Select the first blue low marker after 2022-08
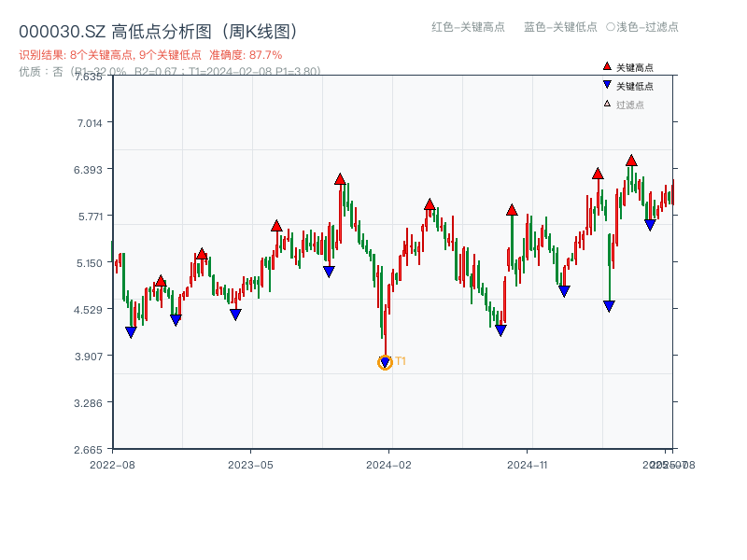The width and height of the screenshot is (747, 560). (131, 332)
